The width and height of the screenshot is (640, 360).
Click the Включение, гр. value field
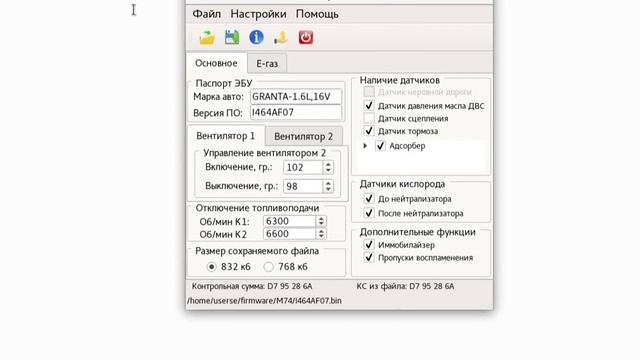303,167
